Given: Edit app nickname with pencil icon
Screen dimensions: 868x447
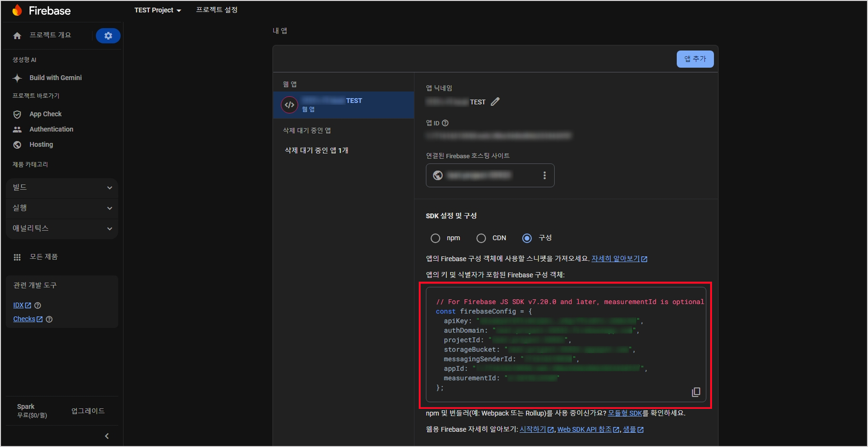Looking at the screenshot, I should click(x=495, y=102).
